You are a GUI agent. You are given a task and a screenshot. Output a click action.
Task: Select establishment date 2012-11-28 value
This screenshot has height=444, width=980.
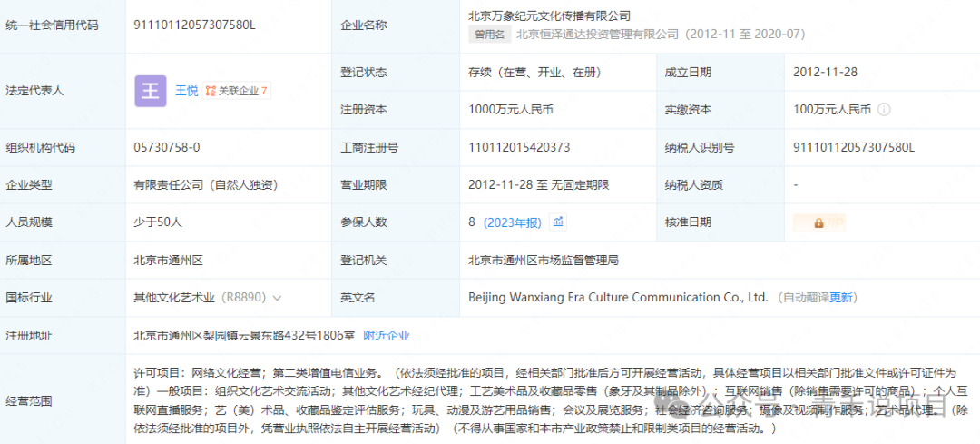point(825,73)
